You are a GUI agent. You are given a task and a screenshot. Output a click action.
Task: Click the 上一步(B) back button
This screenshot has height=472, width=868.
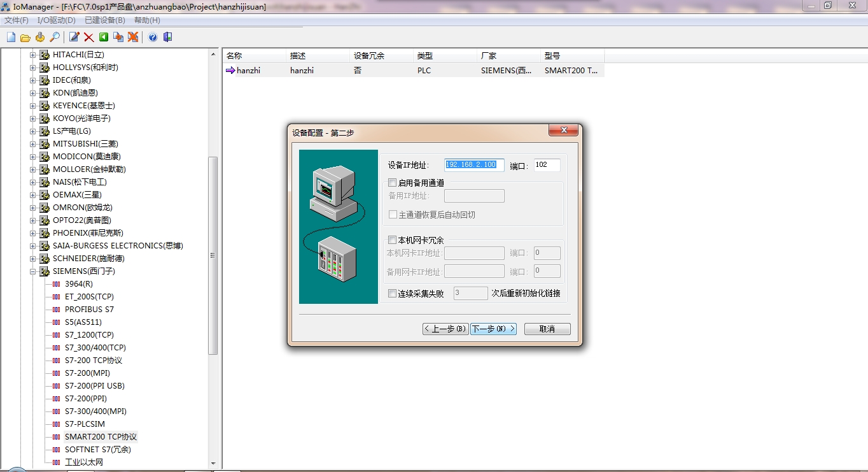(x=445, y=329)
